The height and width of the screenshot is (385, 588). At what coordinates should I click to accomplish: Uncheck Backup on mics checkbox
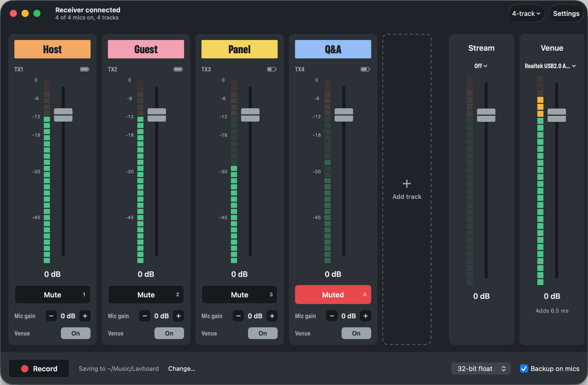tap(524, 368)
